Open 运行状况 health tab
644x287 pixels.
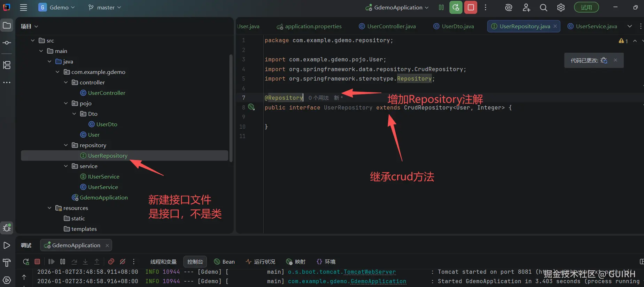coord(261,262)
